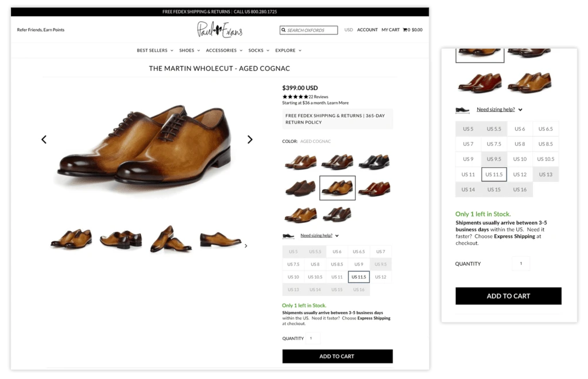The width and height of the screenshot is (588, 379).
Task: Open the Account link
Action: (x=367, y=30)
